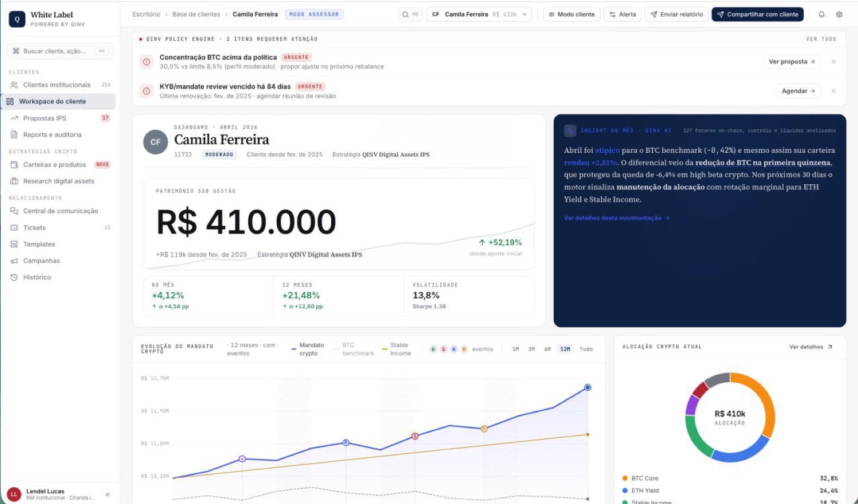Click the QINV AI insight icon
Screen dimensions: 858x504
[x=570, y=130]
